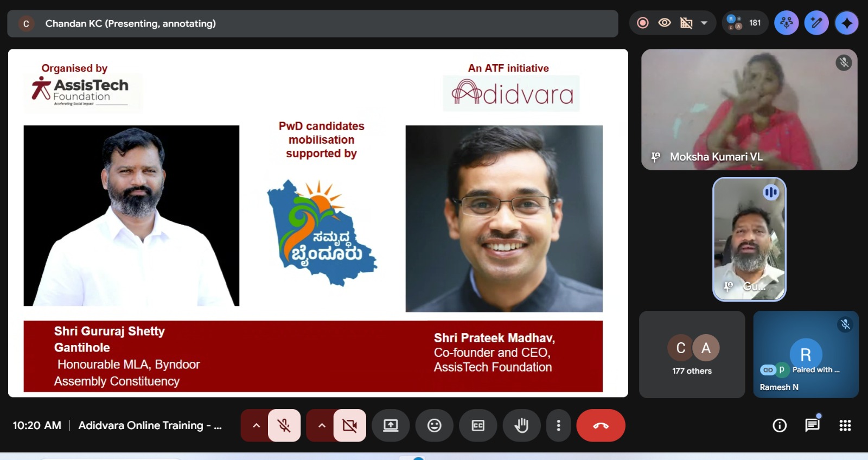Open the chat messages panel
Viewport: 868px width, 460px height.
click(812, 425)
